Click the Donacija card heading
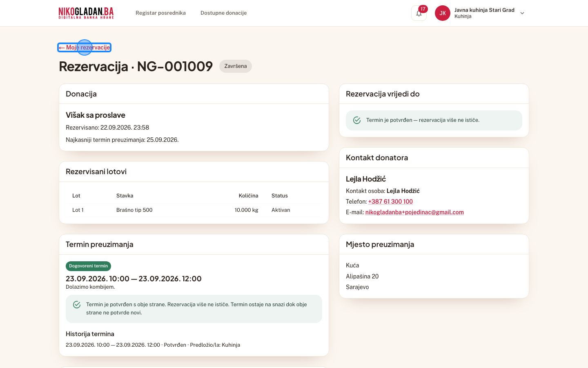This screenshot has height=368, width=588. [x=81, y=94]
